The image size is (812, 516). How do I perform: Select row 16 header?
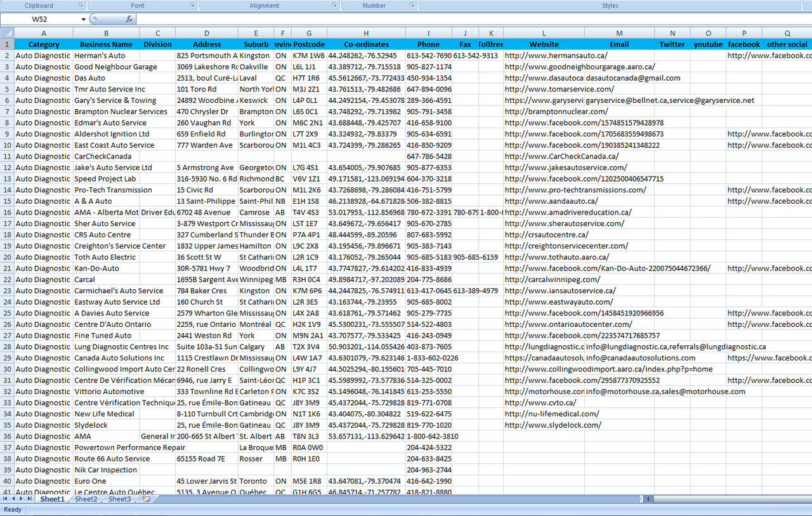tap(7, 213)
